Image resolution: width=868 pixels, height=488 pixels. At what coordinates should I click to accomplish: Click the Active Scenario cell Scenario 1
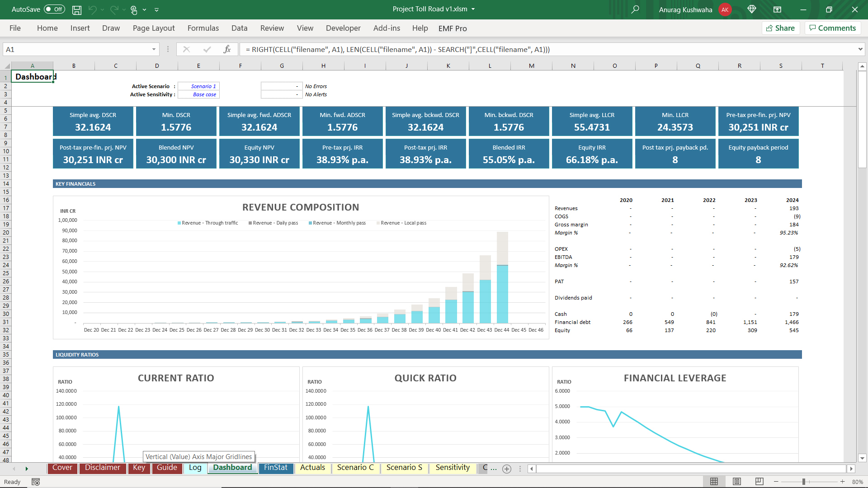199,86
